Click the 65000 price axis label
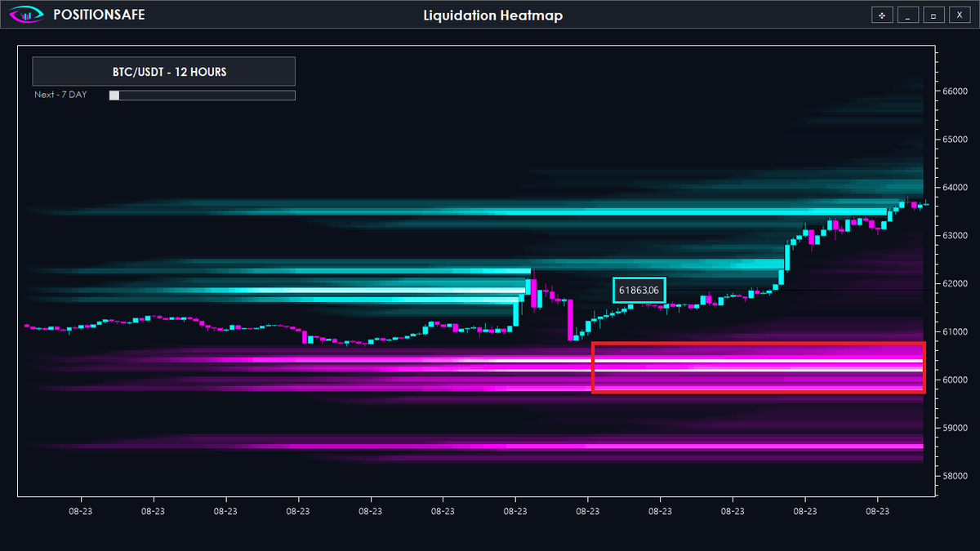The image size is (980, 551). pyautogui.click(x=954, y=140)
